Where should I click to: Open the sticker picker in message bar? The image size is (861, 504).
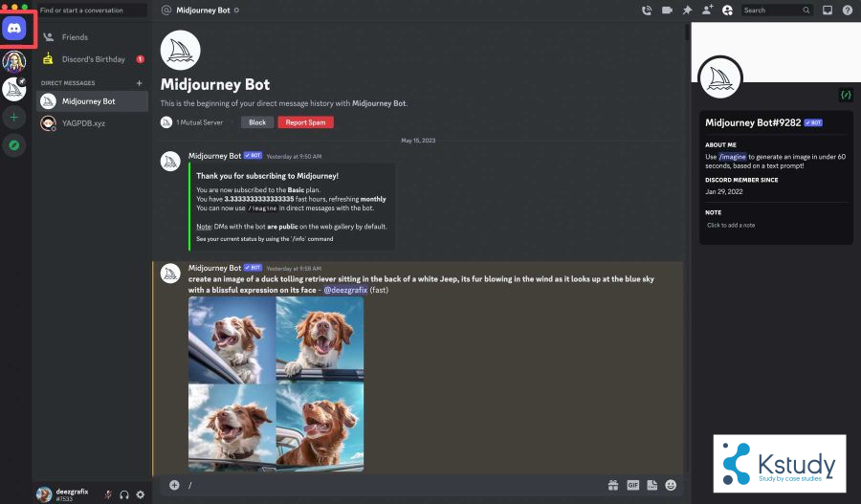click(651, 485)
